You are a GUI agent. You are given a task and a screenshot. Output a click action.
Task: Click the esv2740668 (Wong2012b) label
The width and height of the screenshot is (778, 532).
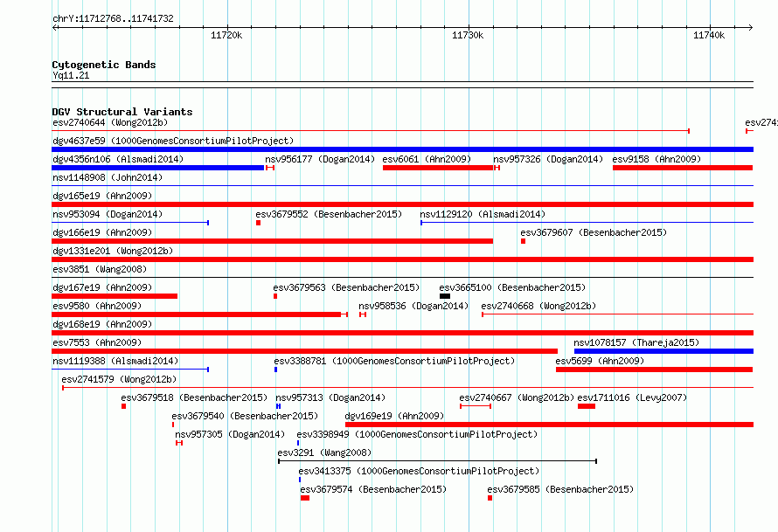pos(538,306)
